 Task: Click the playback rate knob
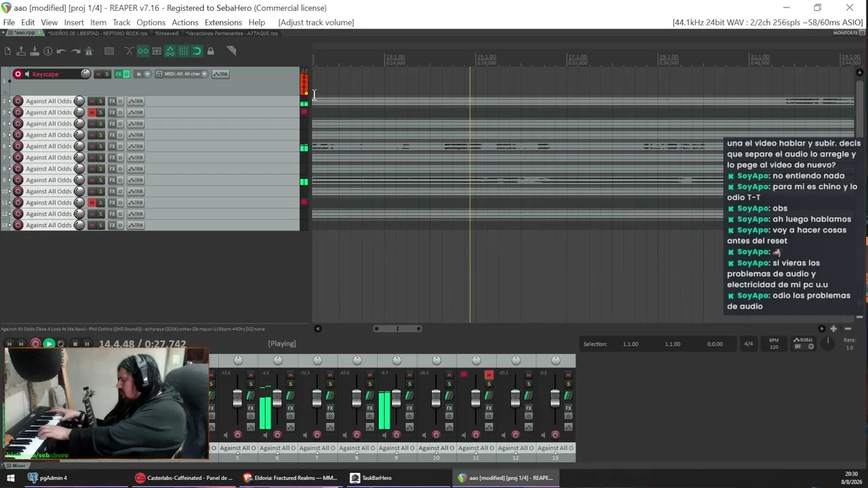tap(828, 344)
